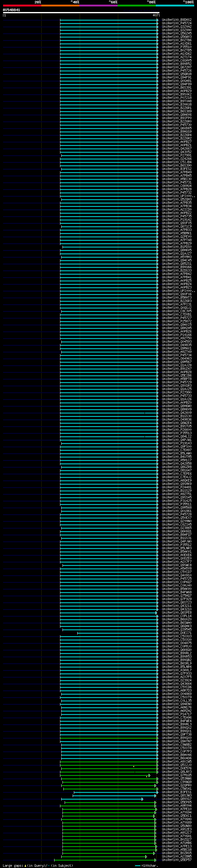
Task: Select the alignment bar for UniRef100_B3FES1
Action: tap(116, 792)
